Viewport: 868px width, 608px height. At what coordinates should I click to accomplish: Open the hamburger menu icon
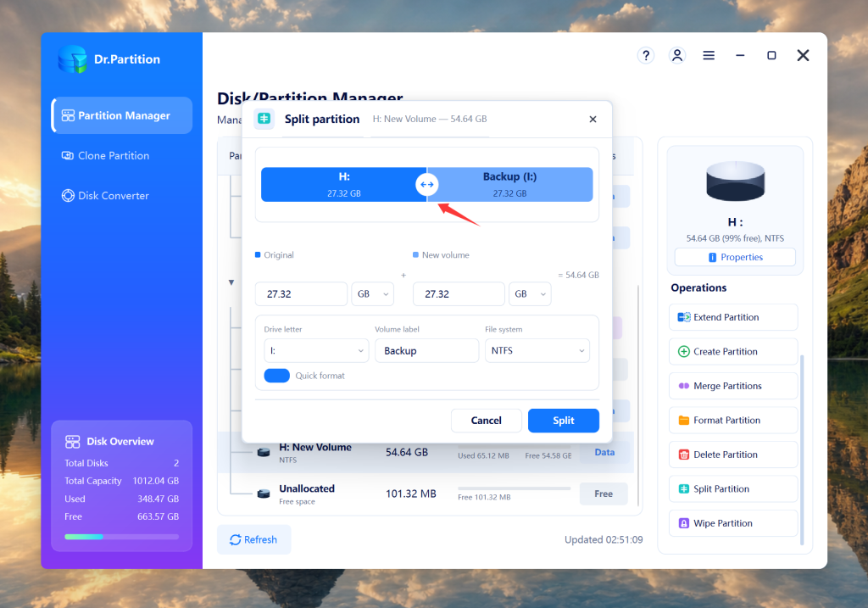click(x=709, y=55)
